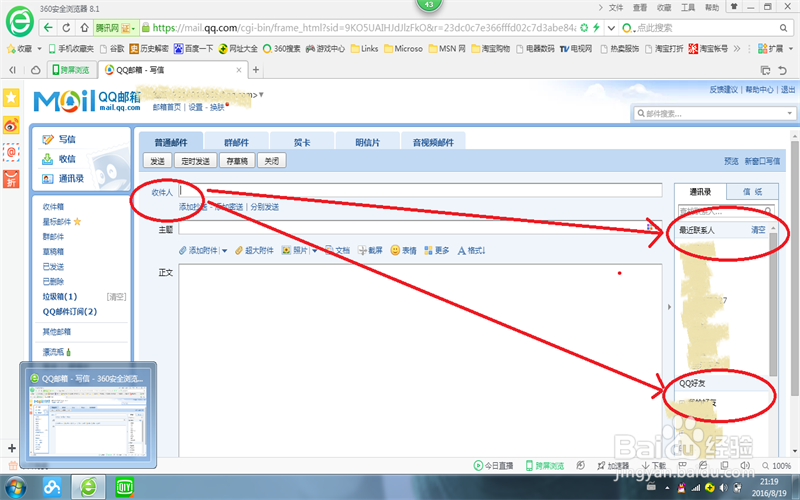
Task: Open the 360搜索 bookmark
Action: tap(282, 48)
